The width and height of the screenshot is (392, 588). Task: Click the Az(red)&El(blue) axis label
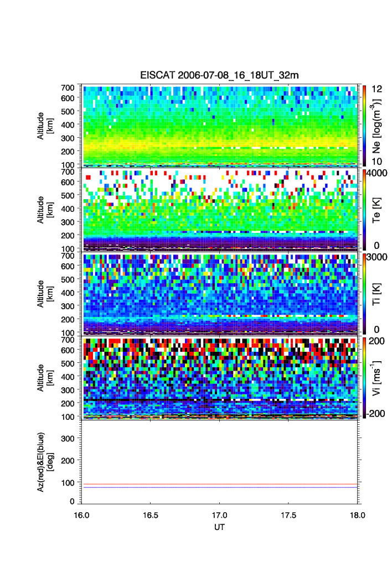click(x=44, y=462)
